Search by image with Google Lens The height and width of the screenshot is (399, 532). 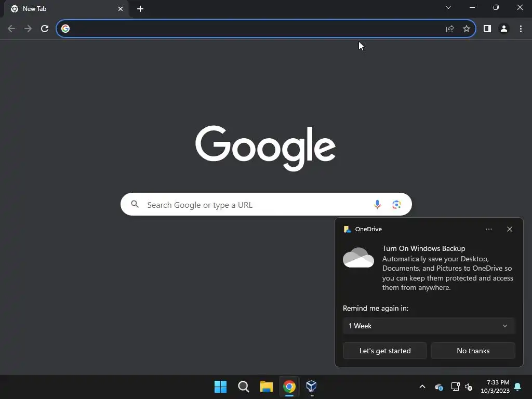point(396,205)
